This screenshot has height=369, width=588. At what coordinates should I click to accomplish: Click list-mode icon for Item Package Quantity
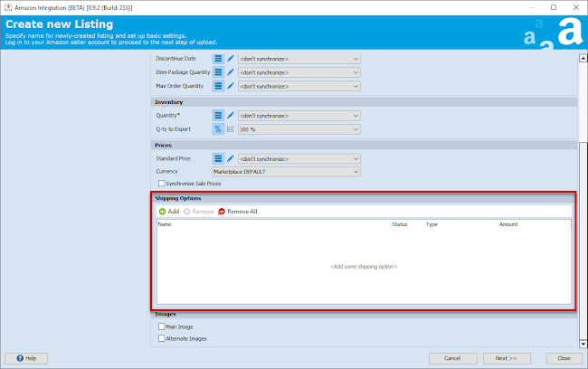click(x=218, y=72)
